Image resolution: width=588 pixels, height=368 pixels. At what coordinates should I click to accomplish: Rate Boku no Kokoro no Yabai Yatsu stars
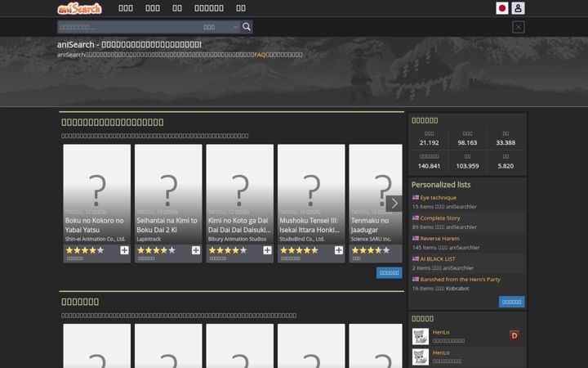pos(85,250)
